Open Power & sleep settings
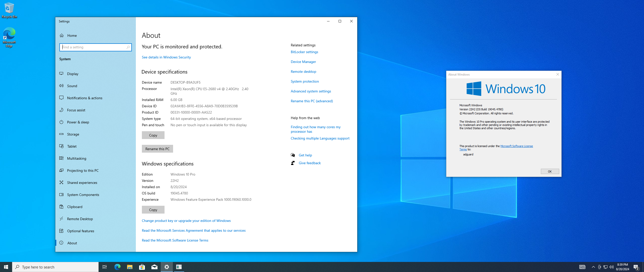644x272 pixels. (x=78, y=122)
